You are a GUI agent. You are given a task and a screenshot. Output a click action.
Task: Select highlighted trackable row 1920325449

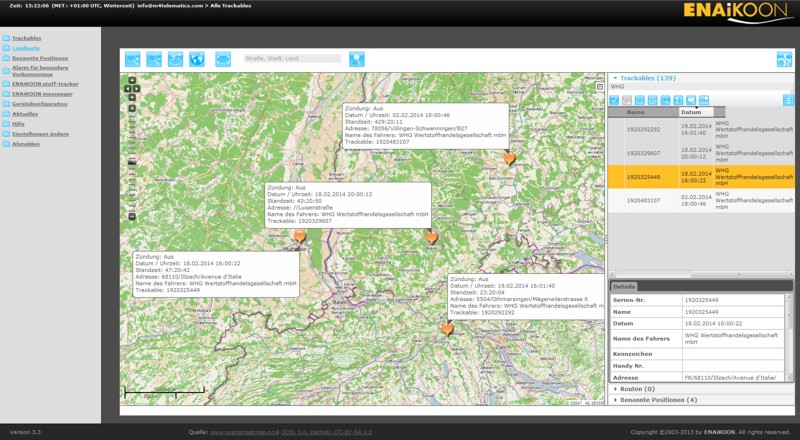pos(701,177)
